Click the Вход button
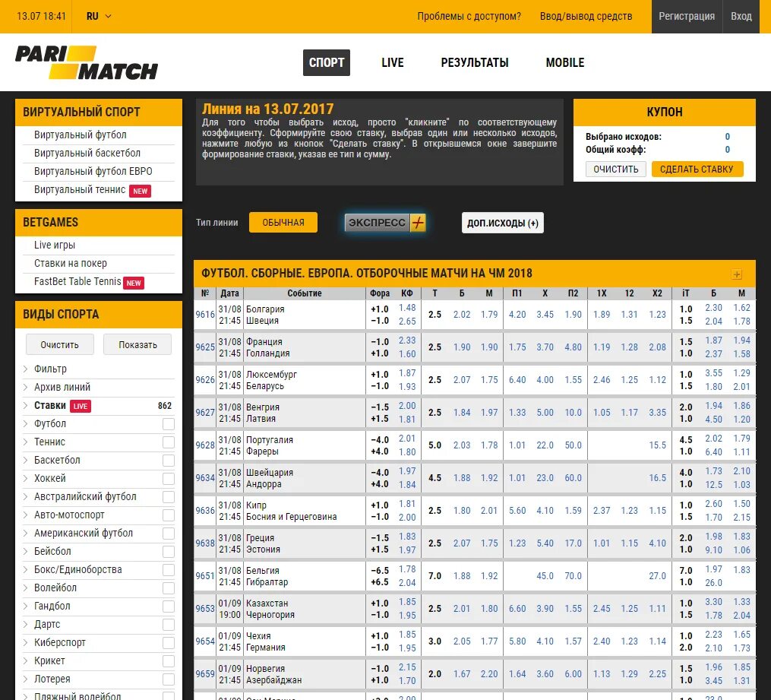The width and height of the screenshot is (771, 700). 741,16
